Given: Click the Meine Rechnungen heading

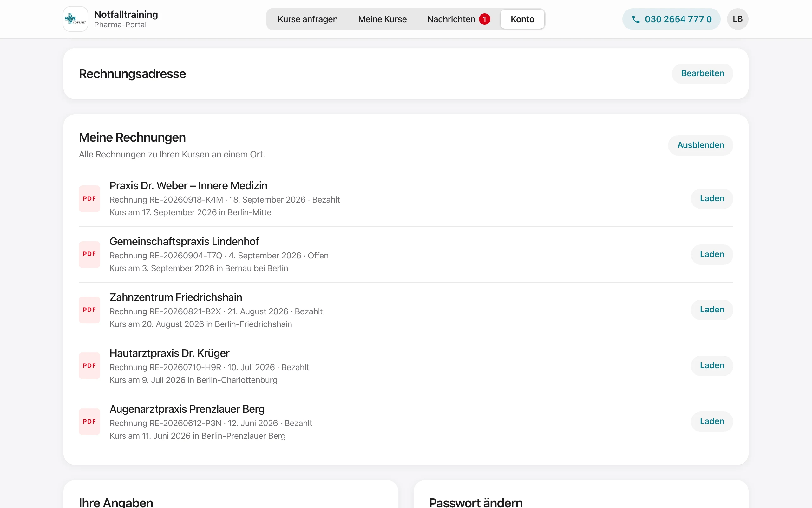Looking at the screenshot, I should 132,137.
